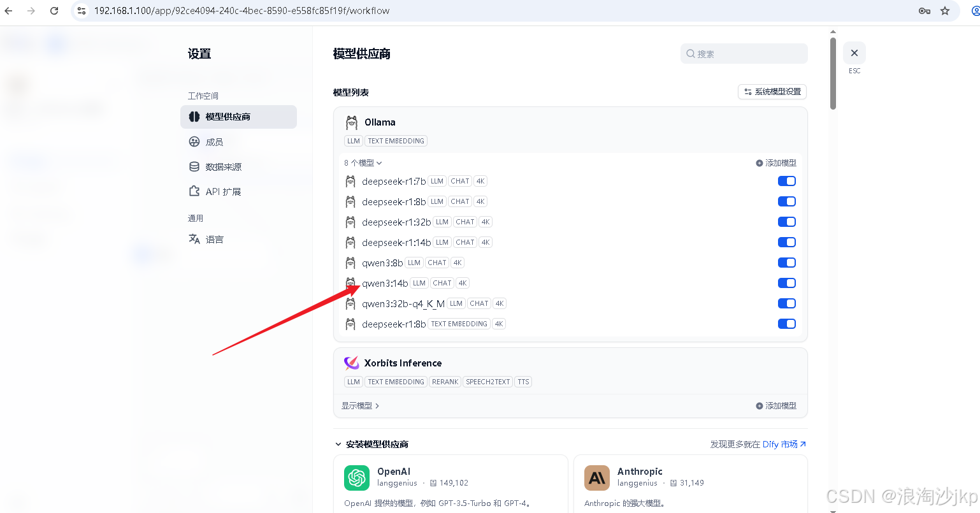Click the Ollama provider llama logo
The height and width of the screenshot is (513, 980).
point(352,122)
